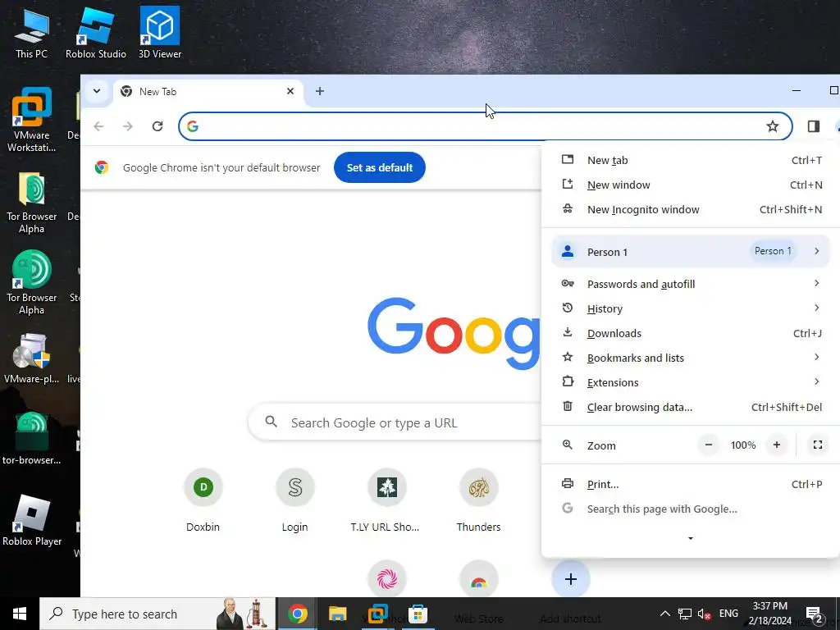This screenshot has height=630, width=840.
Task: Open notification center icon
Action: point(815,615)
